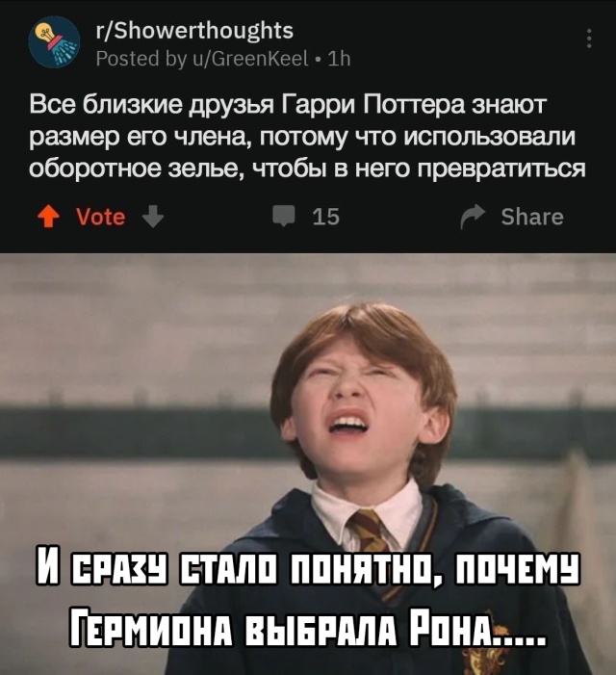
Task: Upvote the post with the orange arrow
Action: (49, 217)
